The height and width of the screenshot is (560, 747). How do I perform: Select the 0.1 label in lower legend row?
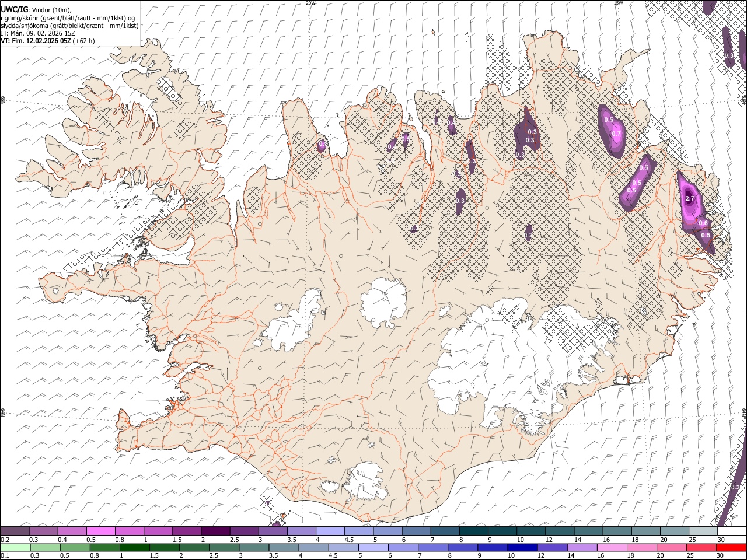coord(5,556)
